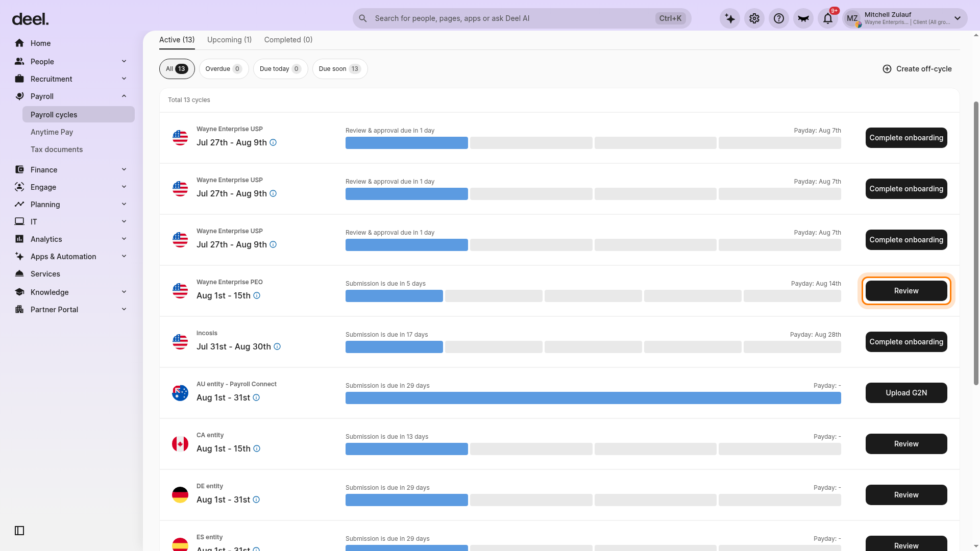Focus the Deel search field
Screen dimensions: 980x551
coord(522,19)
